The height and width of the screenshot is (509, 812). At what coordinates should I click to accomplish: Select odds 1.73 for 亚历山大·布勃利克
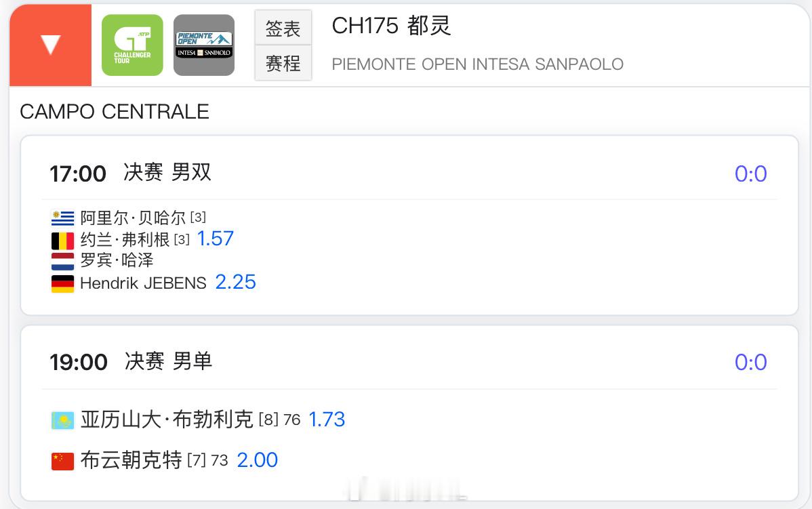click(327, 420)
